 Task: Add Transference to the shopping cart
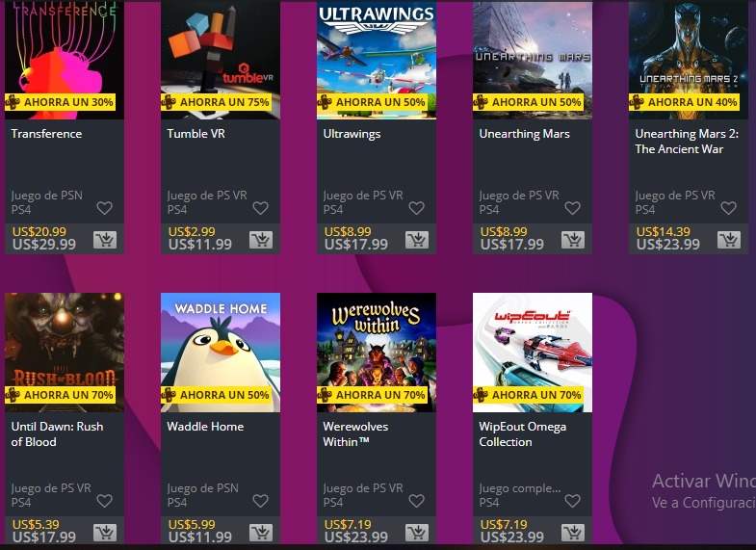click(x=105, y=240)
